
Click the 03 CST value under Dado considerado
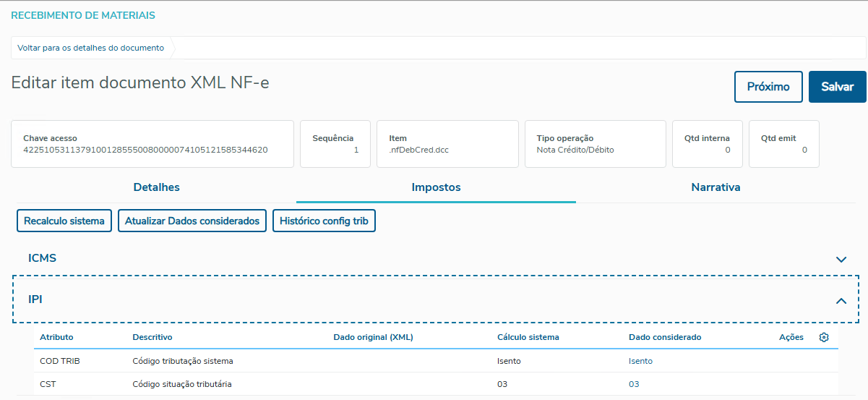click(634, 384)
